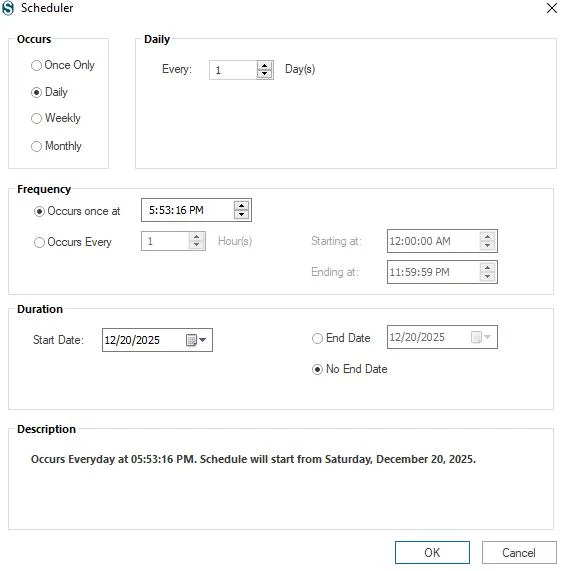Image resolution: width=564 pixels, height=571 pixels.
Task: Click the 'Hour(s)' label
Action: click(235, 241)
